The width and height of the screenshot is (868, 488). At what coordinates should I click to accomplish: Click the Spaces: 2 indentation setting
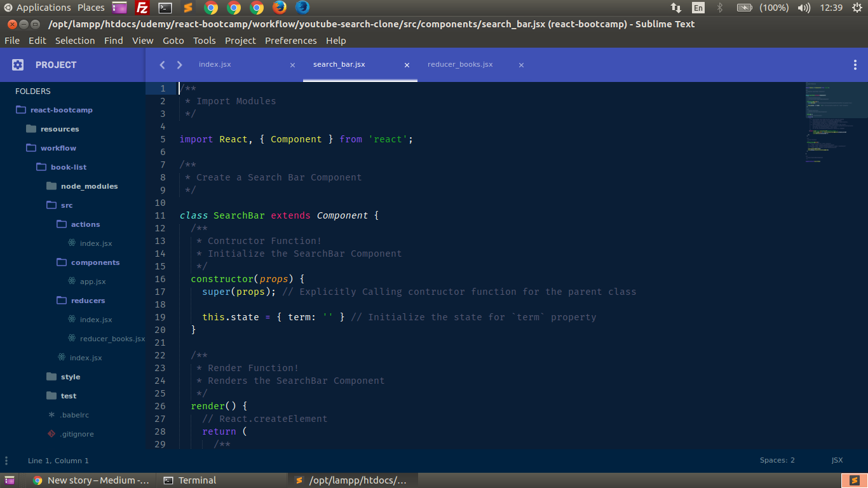776,460
